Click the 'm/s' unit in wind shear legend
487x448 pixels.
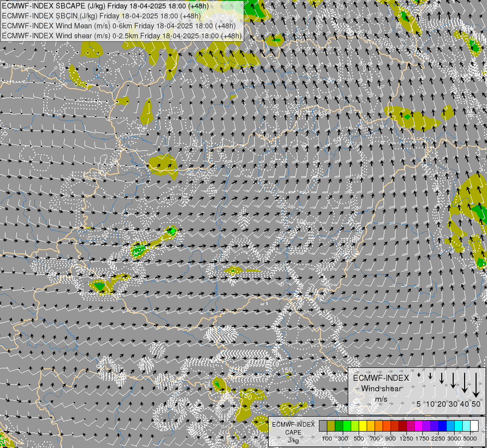(381, 399)
